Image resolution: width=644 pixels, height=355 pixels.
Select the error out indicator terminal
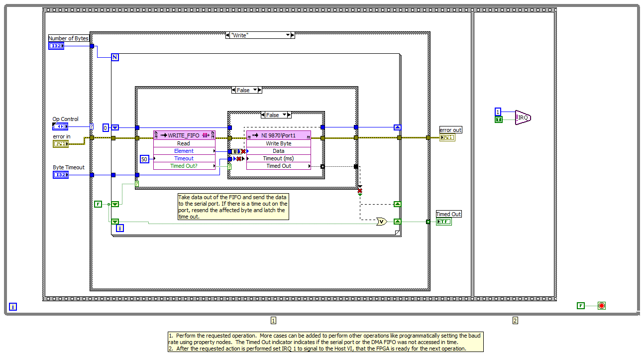tap(447, 137)
